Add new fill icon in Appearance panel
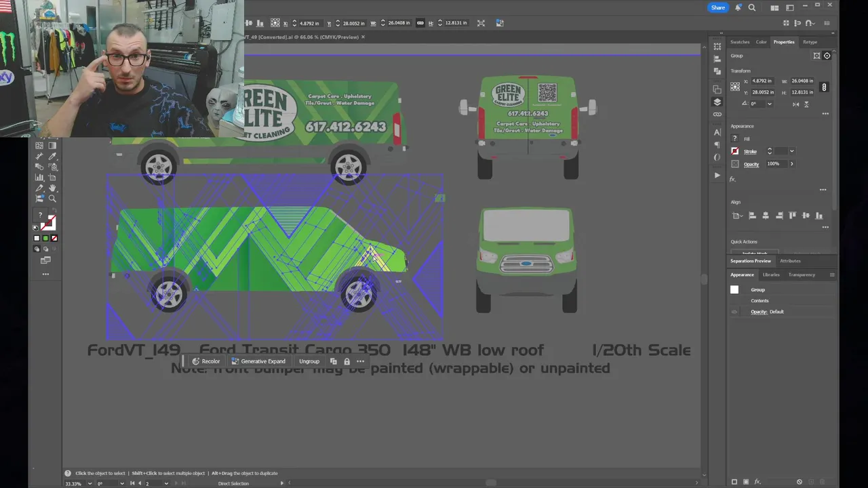Screen dimensions: 868x488 point(745,482)
